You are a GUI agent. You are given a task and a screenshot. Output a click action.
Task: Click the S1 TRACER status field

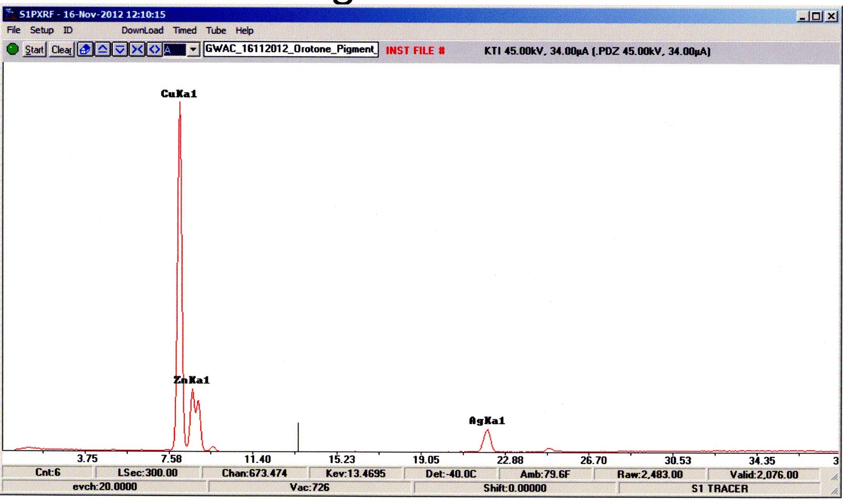tap(720, 488)
